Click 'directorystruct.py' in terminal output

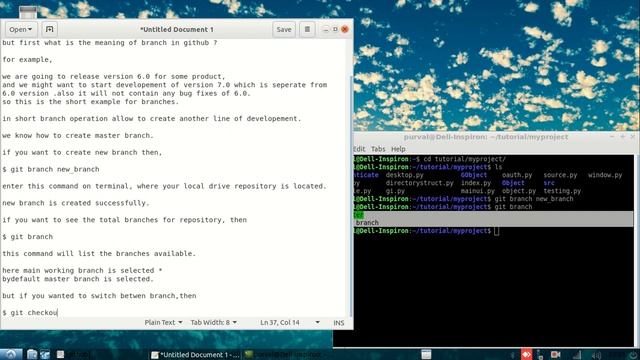[x=419, y=183]
